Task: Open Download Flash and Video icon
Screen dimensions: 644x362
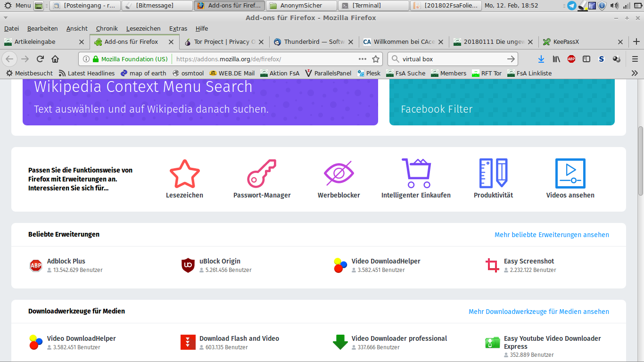Action: click(x=188, y=343)
